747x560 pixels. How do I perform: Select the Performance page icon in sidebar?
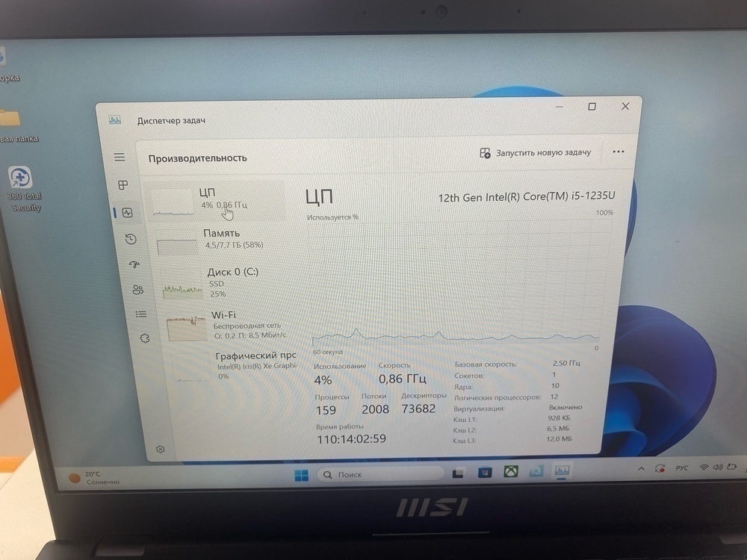click(x=127, y=212)
